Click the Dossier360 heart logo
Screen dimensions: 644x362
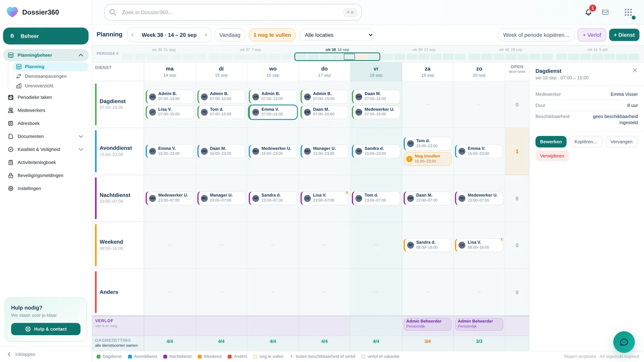tap(13, 12)
